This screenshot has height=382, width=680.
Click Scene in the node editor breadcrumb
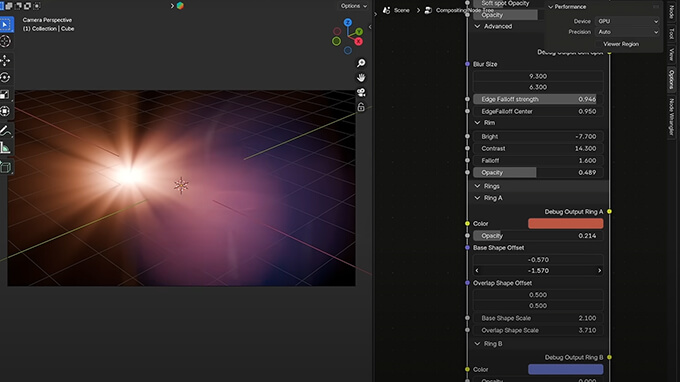(402, 10)
